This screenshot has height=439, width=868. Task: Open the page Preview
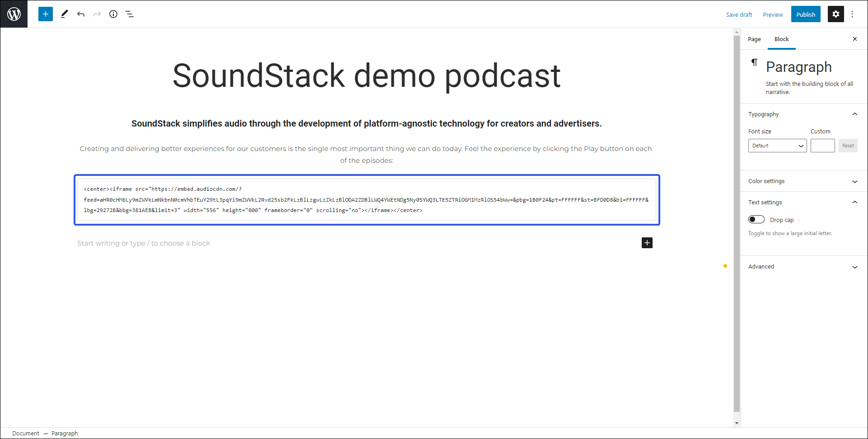[x=773, y=14]
